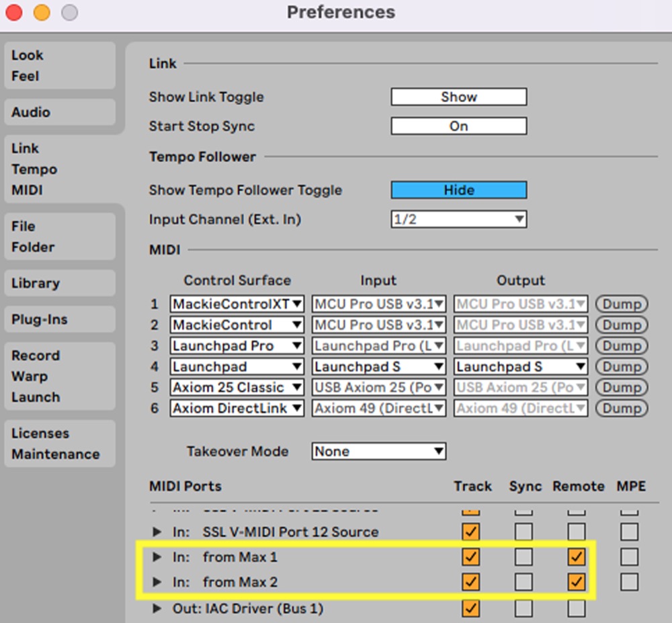Open the Takeover Mode None dropdown
The image size is (672, 623).
pyautogui.click(x=379, y=451)
